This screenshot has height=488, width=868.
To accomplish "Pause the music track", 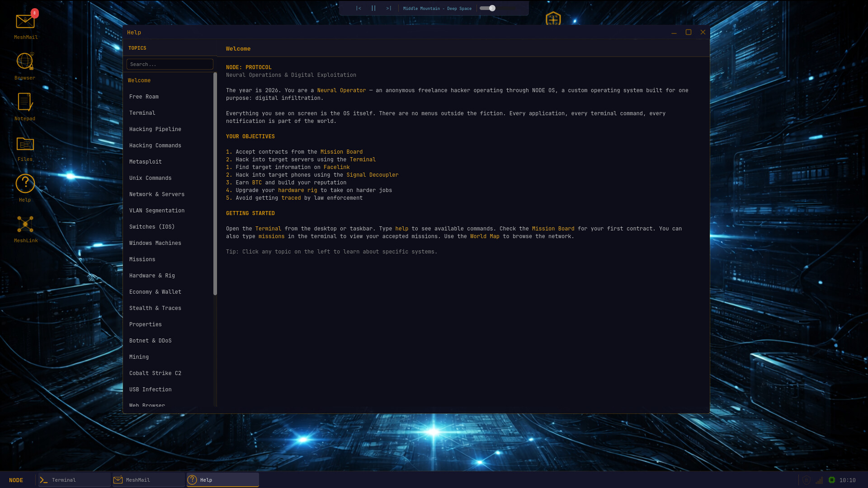I will point(373,8).
